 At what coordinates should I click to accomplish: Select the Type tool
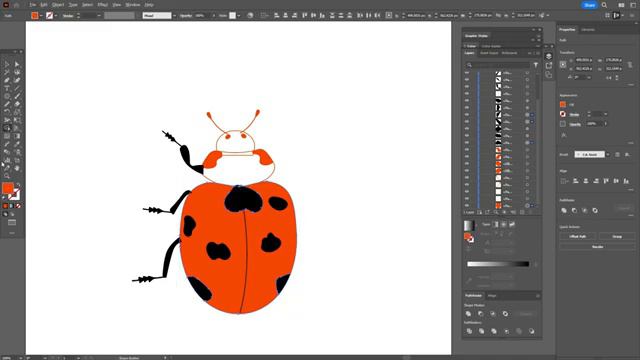pos(7,88)
